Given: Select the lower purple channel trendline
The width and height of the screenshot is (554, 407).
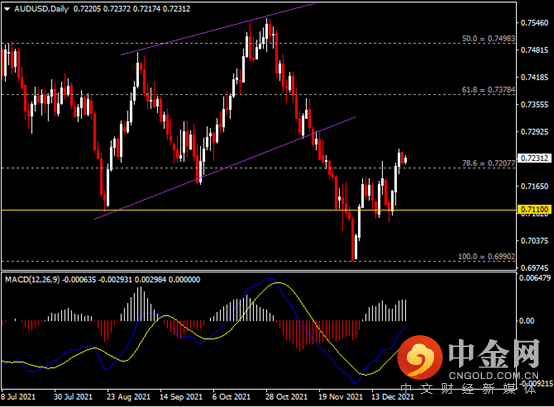Looking at the screenshot, I should click(x=225, y=168).
